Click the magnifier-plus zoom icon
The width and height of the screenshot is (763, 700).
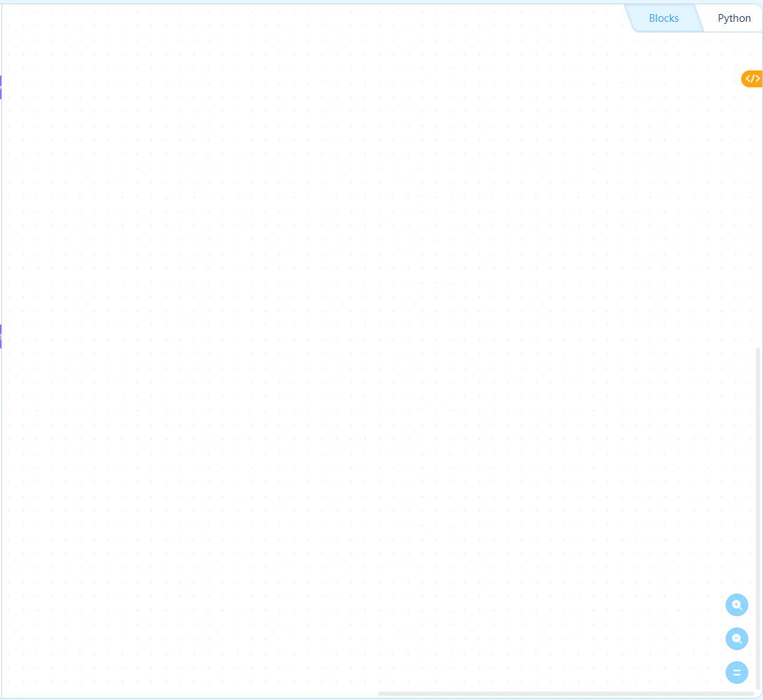point(736,604)
